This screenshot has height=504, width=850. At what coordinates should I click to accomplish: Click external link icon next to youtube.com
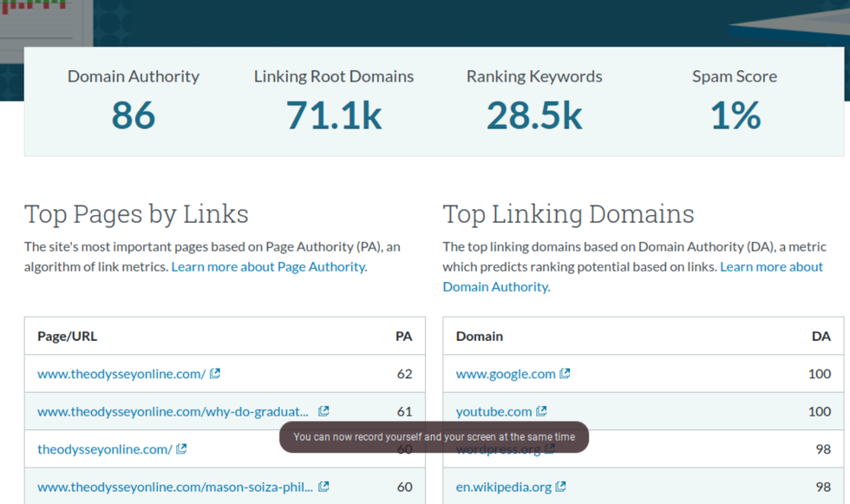[x=541, y=411]
